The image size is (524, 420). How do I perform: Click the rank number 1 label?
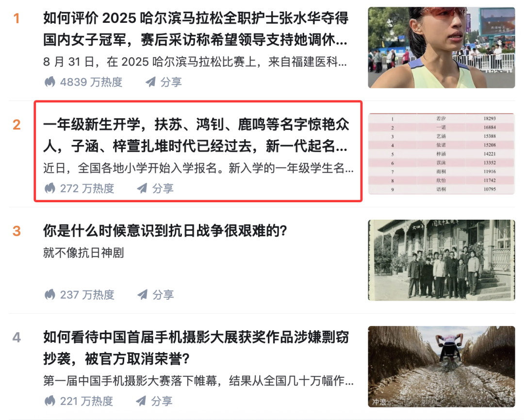(16, 18)
